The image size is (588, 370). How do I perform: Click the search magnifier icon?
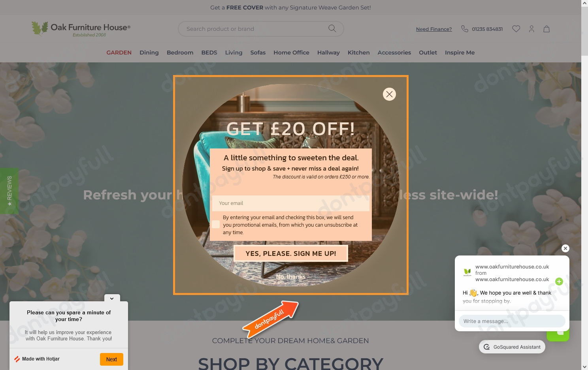click(x=332, y=28)
